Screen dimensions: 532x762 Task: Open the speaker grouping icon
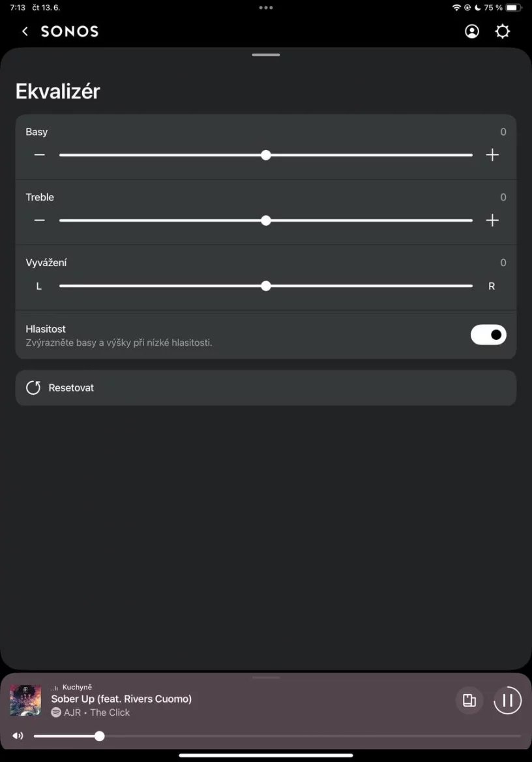tap(469, 701)
